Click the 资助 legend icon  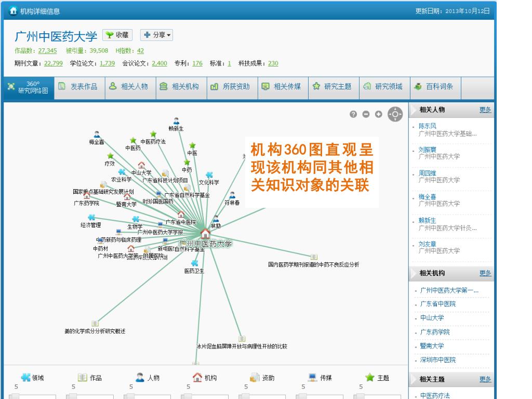[255, 377]
